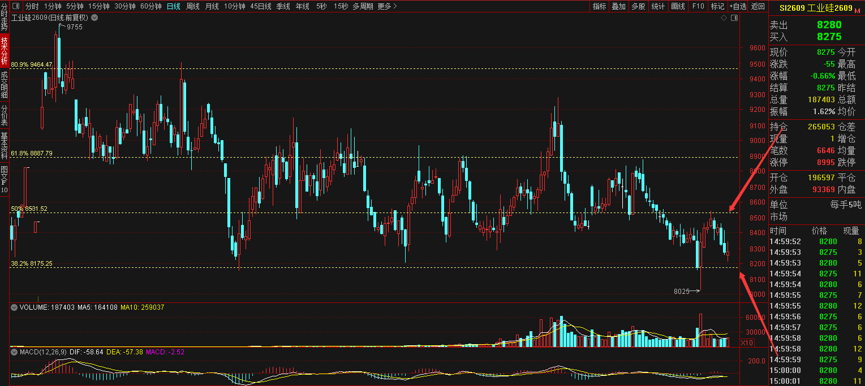The width and height of the screenshot is (865, 386).
Task: Open the 分价表 left sidebar tab
Action: [4, 116]
